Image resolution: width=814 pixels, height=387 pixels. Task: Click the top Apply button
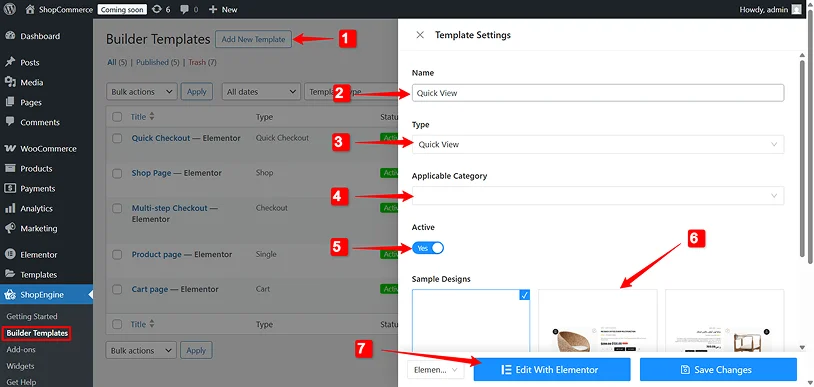(197, 92)
